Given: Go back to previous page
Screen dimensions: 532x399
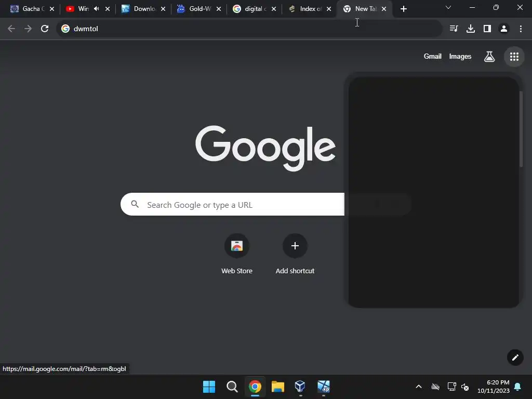Looking at the screenshot, I should [x=11, y=29].
